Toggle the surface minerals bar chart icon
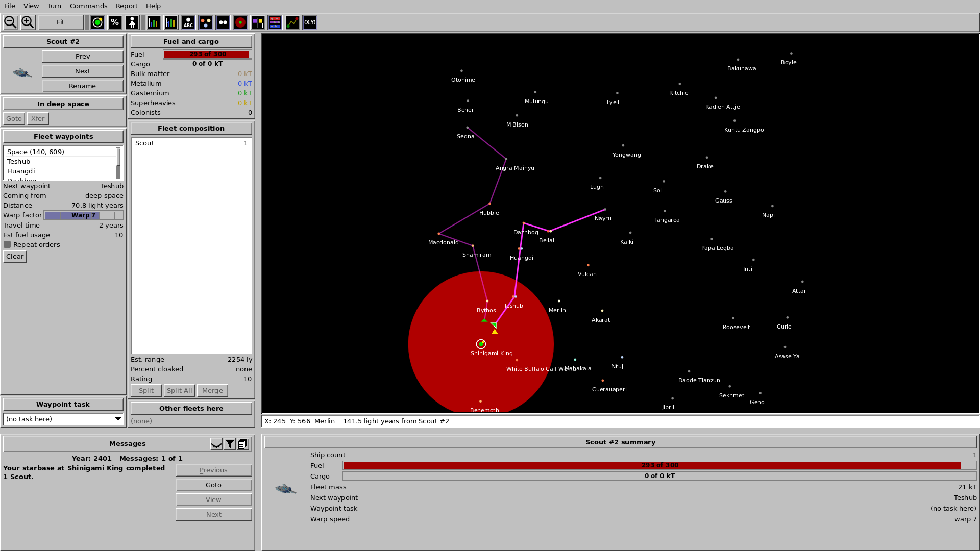 [154, 22]
